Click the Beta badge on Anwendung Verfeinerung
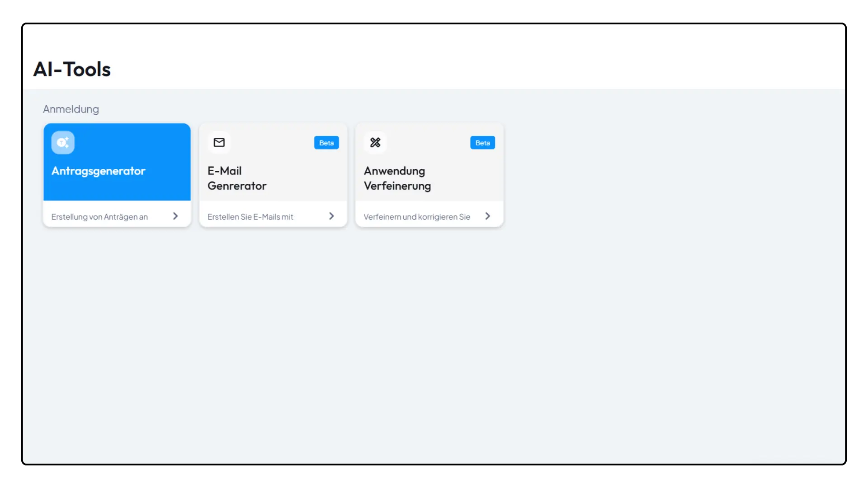The width and height of the screenshot is (868, 488). point(482,143)
